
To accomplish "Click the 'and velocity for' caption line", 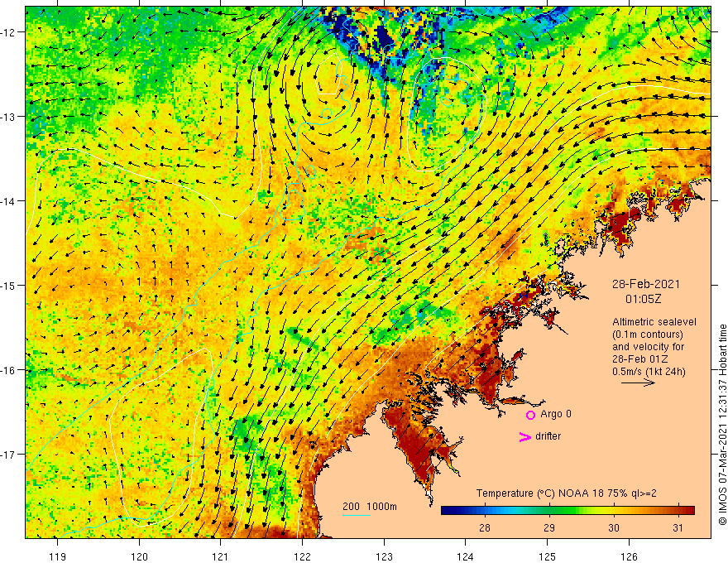I will click(648, 347).
